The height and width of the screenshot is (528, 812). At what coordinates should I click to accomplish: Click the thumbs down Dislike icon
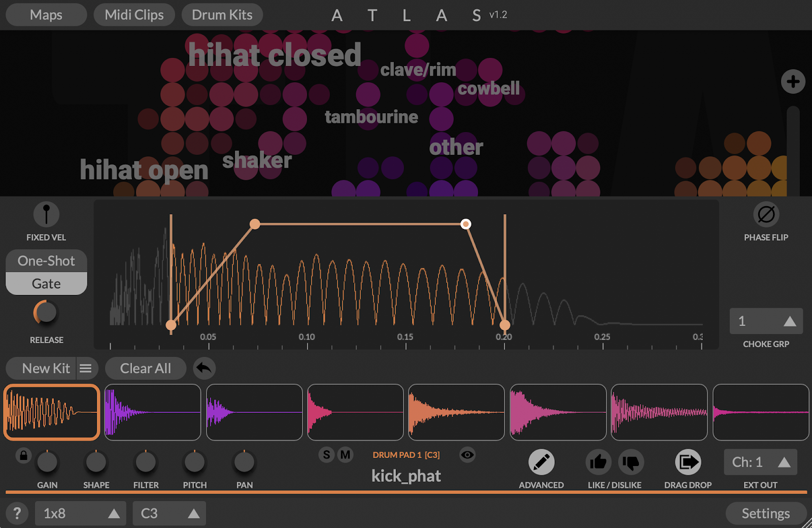(x=631, y=463)
